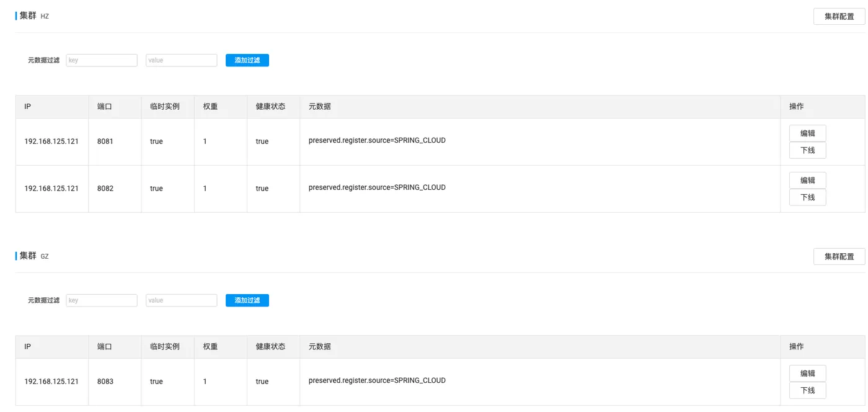Click 添加过滤 in the GZ cluster
This screenshot has width=868, height=412.
click(x=247, y=300)
